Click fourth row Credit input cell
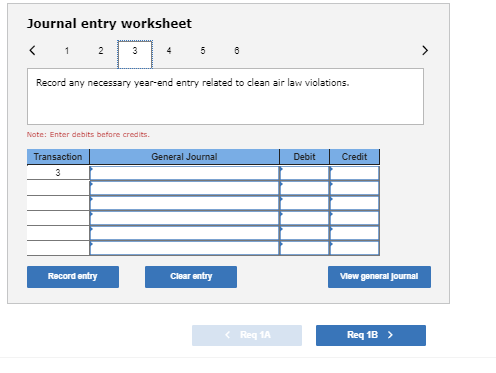The width and height of the screenshot is (496, 373). pyautogui.click(x=354, y=218)
